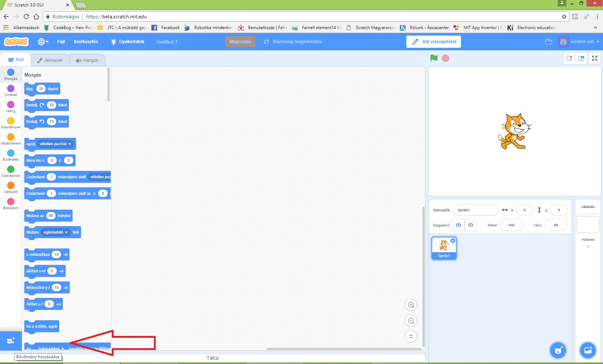This screenshot has width=603, height=364.
Task: Click the choose backdrop button
Action: (x=588, y=350)
